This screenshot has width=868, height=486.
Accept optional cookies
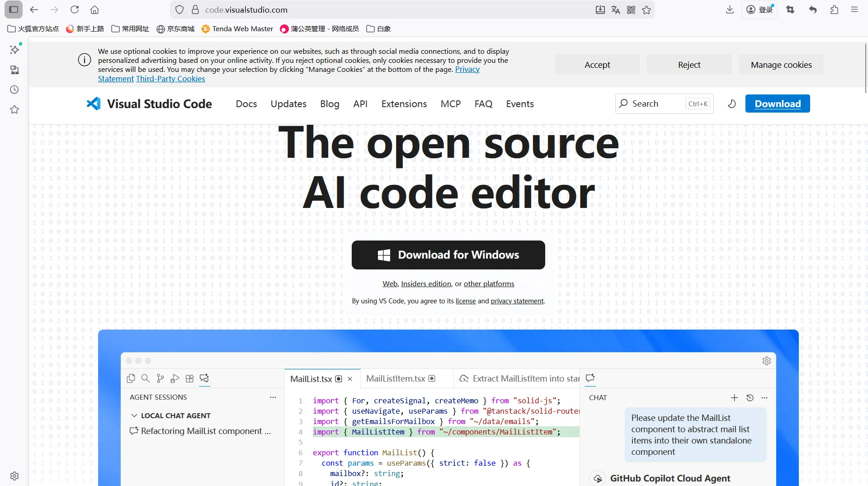[x=597, y=65]
